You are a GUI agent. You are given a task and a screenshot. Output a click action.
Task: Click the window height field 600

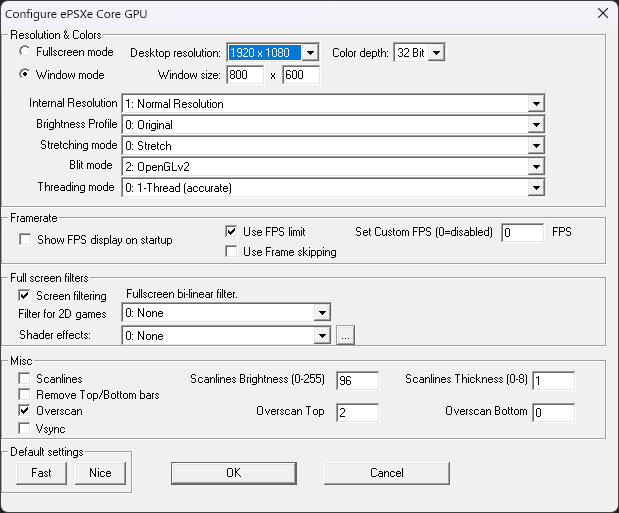(x=301, y=75)
